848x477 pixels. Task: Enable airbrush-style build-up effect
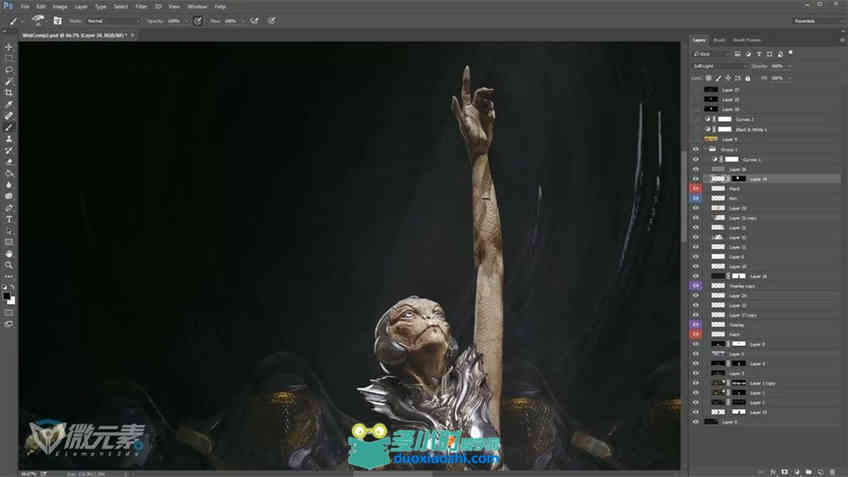254,21
